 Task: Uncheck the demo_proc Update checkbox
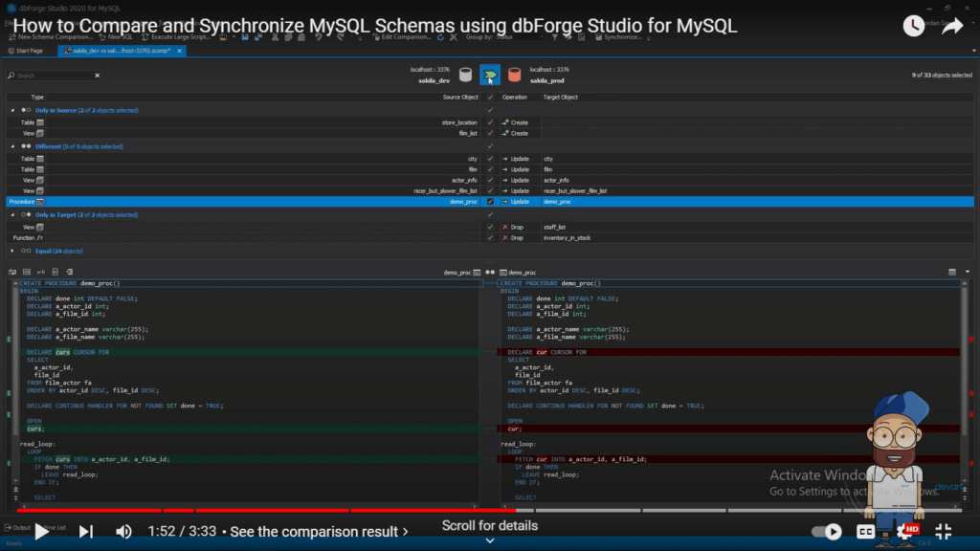click(491, 202)
